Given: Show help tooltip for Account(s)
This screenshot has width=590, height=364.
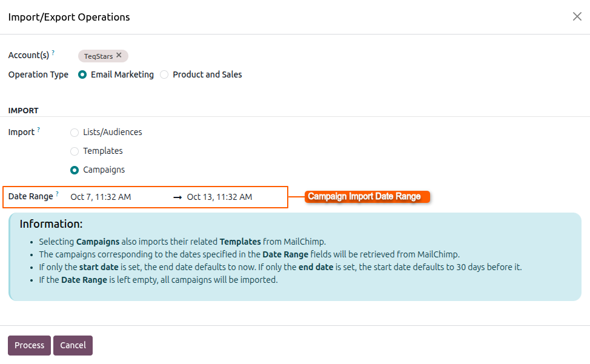Looking at the screenshot, I should coord(53,53).
